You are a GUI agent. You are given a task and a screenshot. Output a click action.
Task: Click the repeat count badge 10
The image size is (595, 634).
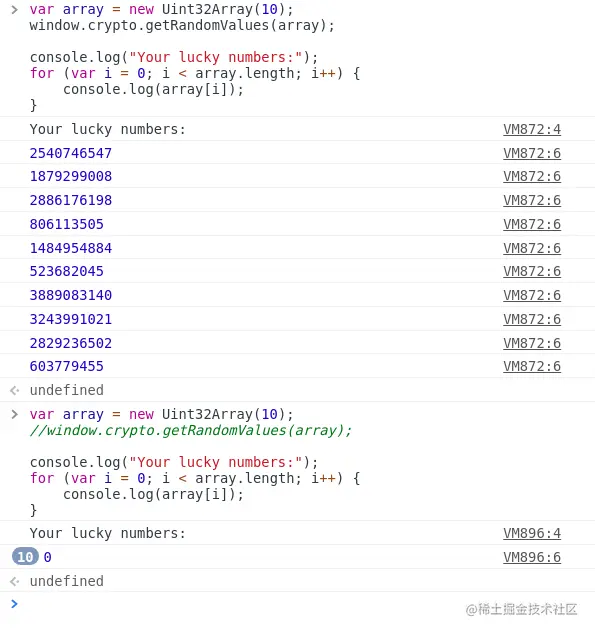tap(25, 557)
